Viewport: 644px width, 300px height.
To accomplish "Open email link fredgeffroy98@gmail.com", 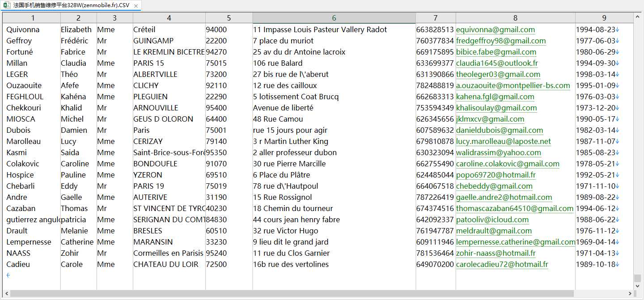I will (x=501, y=41).
